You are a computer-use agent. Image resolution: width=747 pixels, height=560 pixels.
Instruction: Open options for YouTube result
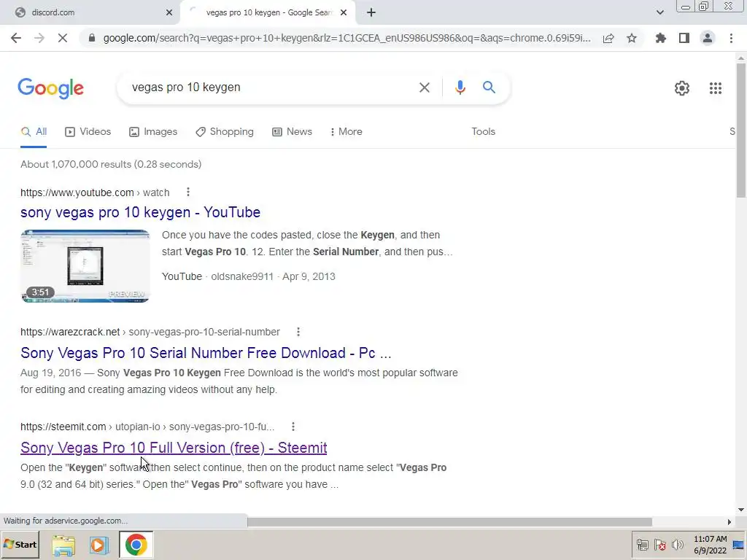[x=188, y=192]
